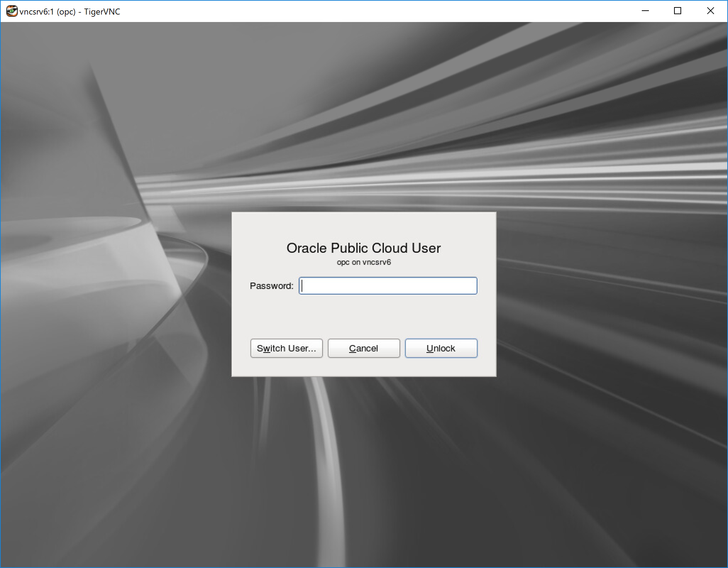Click the "opc on vncsrv6" subtitle text
The image size is (728, 568).
(x=364, y=262)
